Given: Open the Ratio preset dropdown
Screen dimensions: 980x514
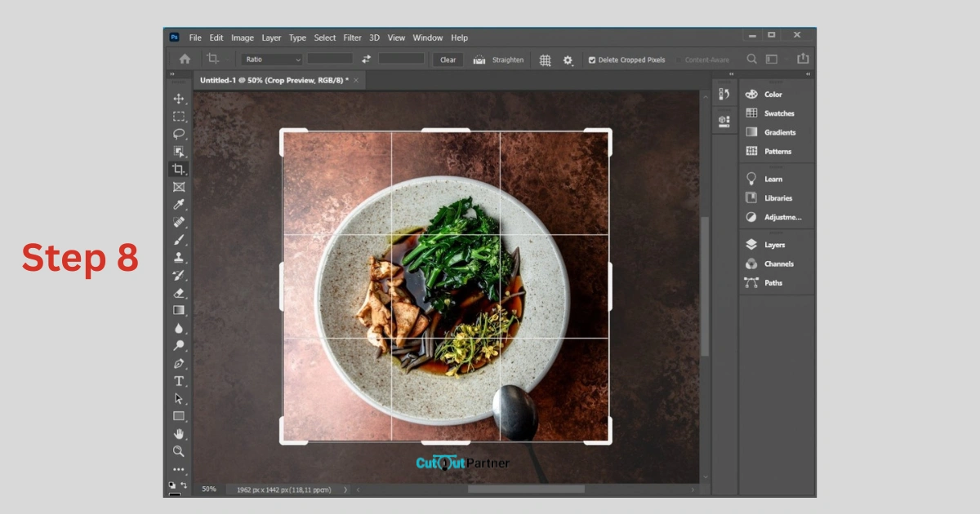Looking at the screenshot, I should pos(272,60).
